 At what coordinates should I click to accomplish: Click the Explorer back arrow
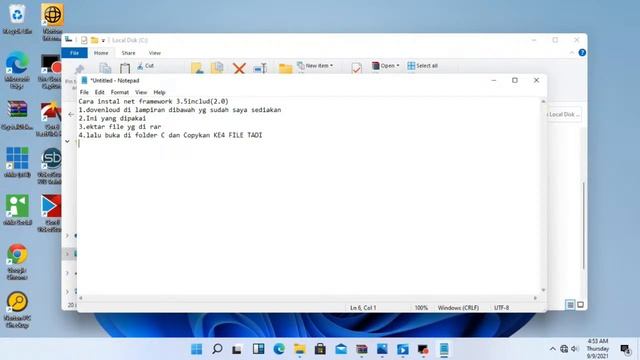(x=71, y=114)
